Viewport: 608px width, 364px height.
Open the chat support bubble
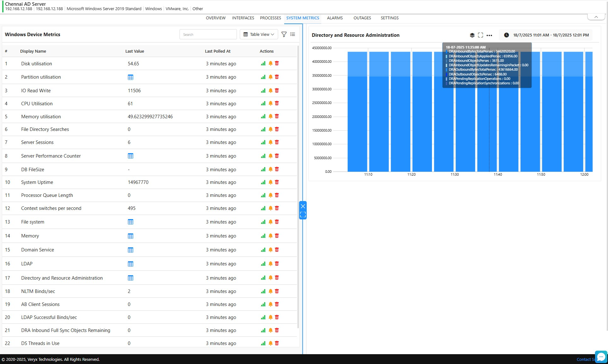tap(601, 357)
